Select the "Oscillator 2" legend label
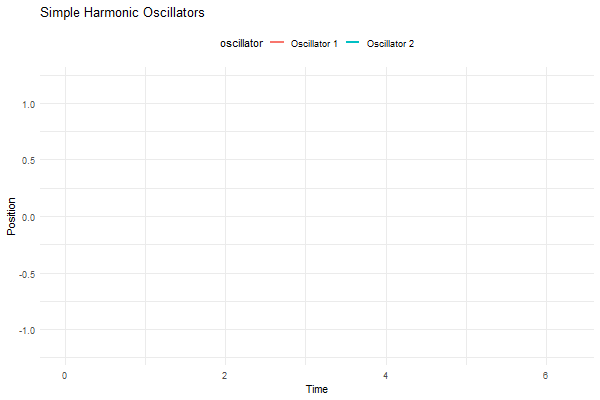600x400 pixels. (x=391, y=44)
